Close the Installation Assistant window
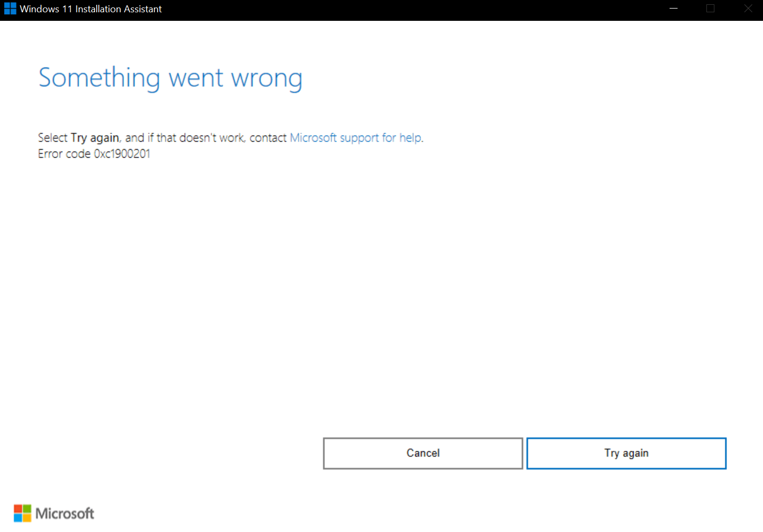 click(x=748, y=9)
